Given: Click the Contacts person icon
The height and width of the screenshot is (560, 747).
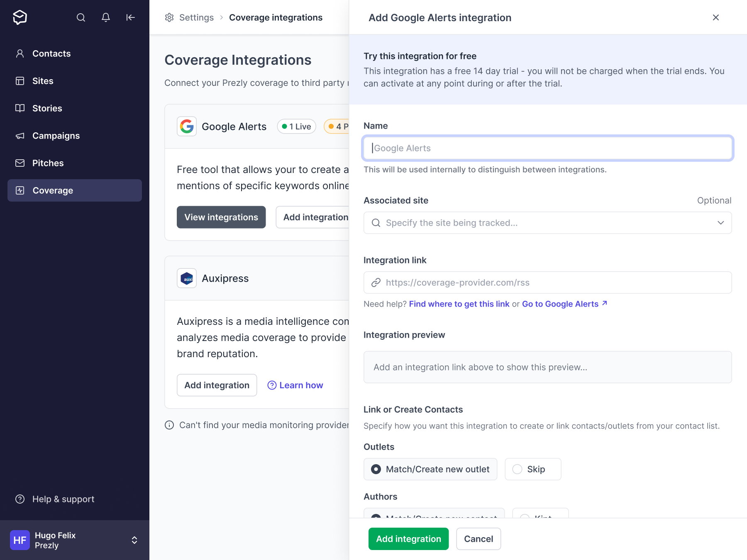Looking at the screenshot, I should (x=20, y=54).
